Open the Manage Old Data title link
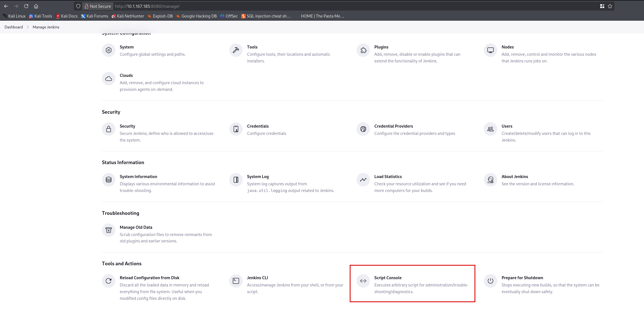644x321 pixels. coord(136,227)
